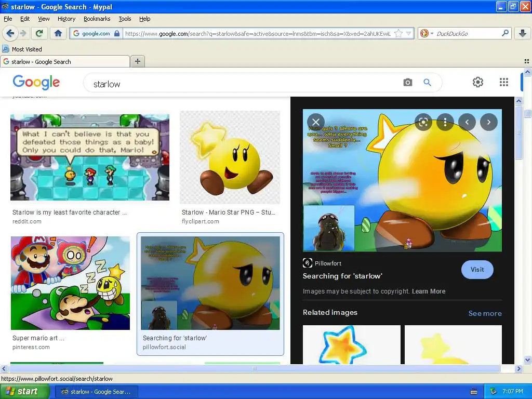Select the Mario and Luigi game screenshot thumbnail
Image resolution: width=532 pixels, height=399 pixels.
coord(90,157)
